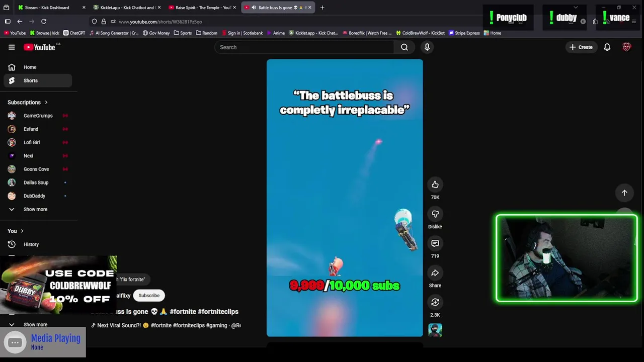Image resolution: width=644 pixels, height=362 pixels.
Task: Open the sound thumbnail below remix
Action: (x=435, y=330)
